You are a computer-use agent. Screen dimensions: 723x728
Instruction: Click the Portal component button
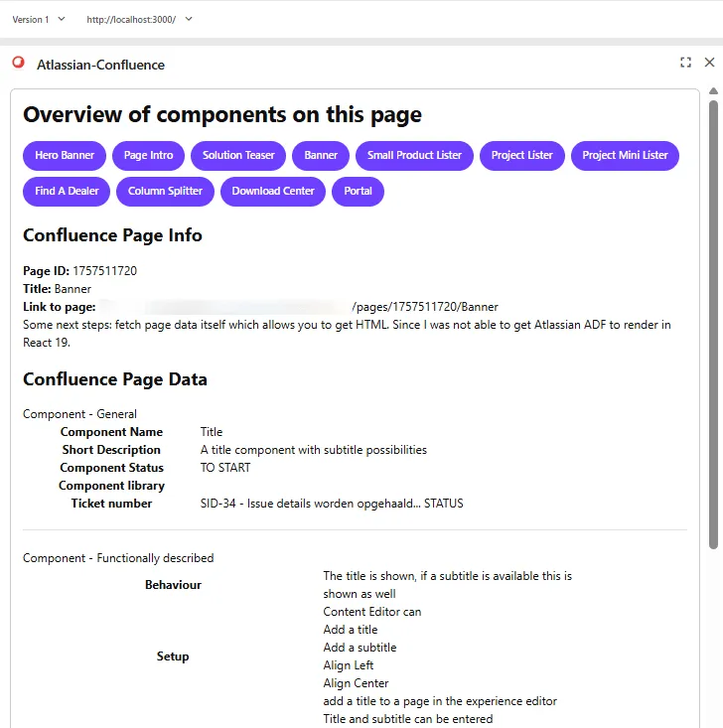[358, 192]
